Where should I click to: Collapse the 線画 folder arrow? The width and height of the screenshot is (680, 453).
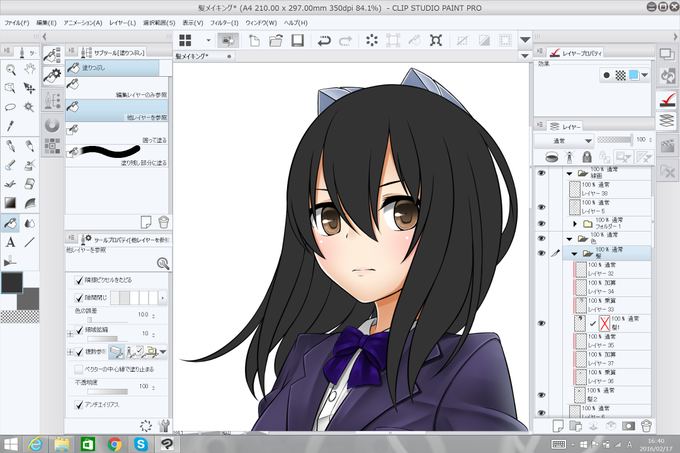[569, 174]
